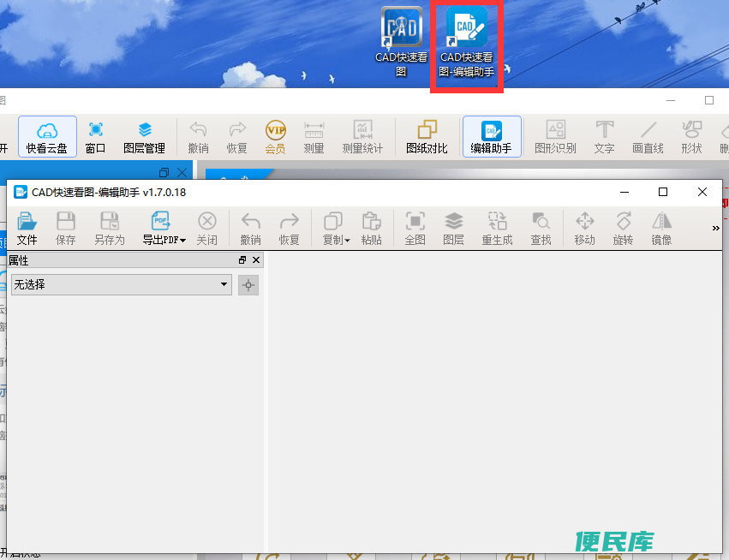The width and height of the screenshot is (729, 560).
Task: Launch the 图纸对比 feature
Action: 427,137
